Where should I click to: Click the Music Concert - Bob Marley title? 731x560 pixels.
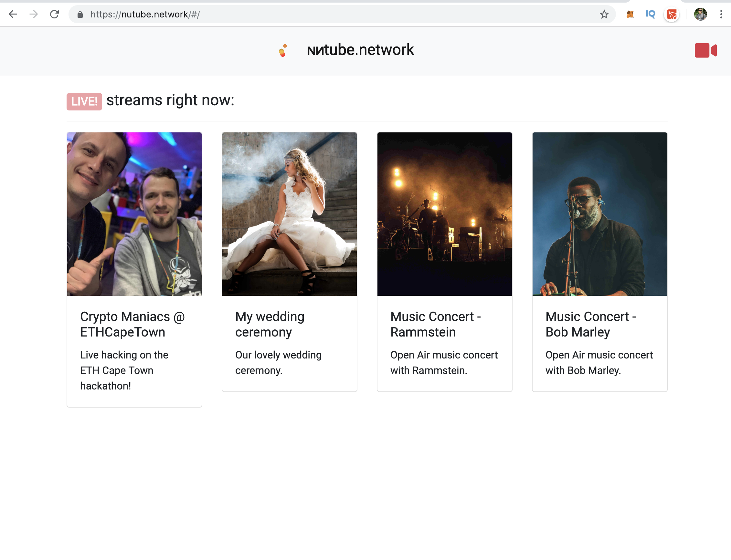coord(591,324)
